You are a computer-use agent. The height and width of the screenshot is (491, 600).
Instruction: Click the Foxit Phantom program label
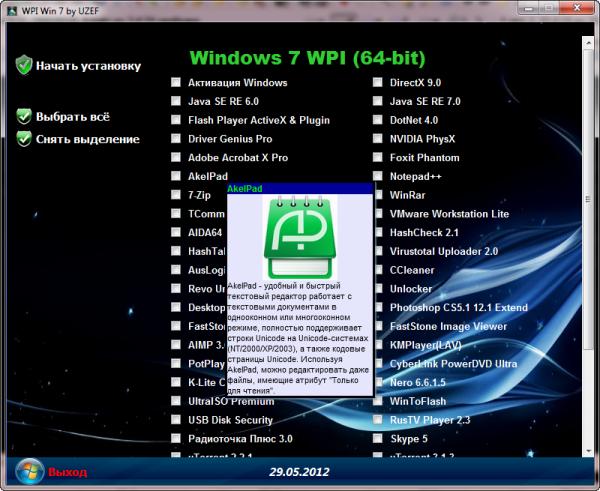tap(424, 158)
